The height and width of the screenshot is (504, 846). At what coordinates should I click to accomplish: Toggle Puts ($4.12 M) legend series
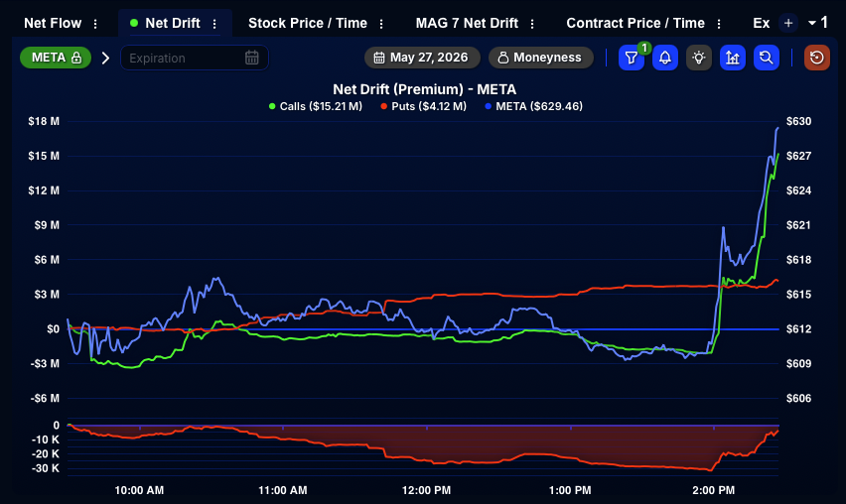[x=424, y=106]
